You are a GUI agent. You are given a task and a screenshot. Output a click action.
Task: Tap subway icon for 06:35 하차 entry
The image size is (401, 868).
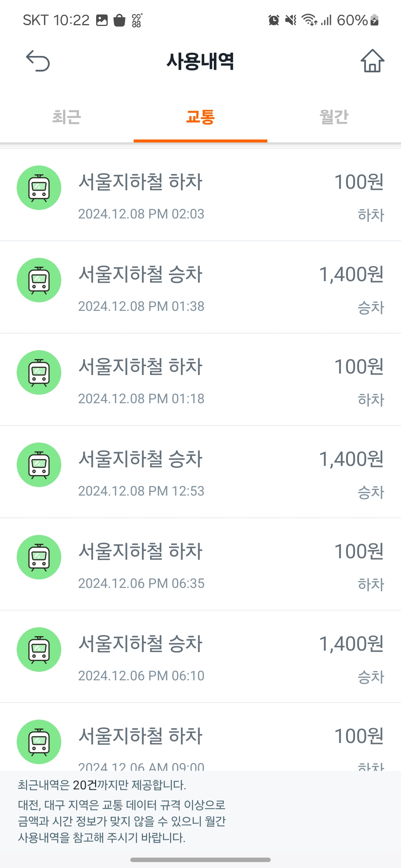[x=39, y=557]
